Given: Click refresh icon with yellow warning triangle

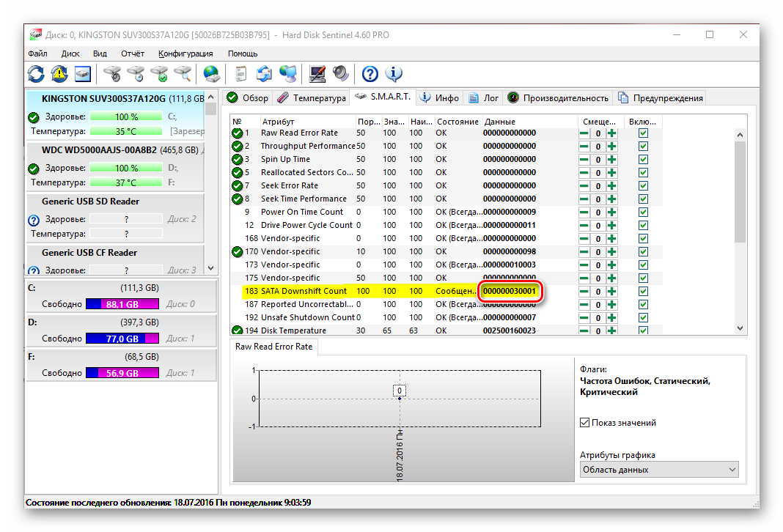Looking at the screenshot, I should 59,74.
